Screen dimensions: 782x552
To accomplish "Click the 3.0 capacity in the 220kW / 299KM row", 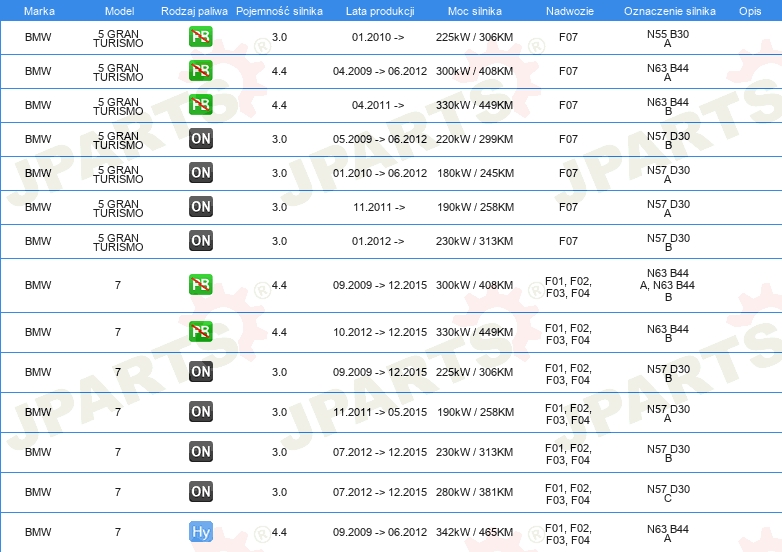I will pos(279,139).
